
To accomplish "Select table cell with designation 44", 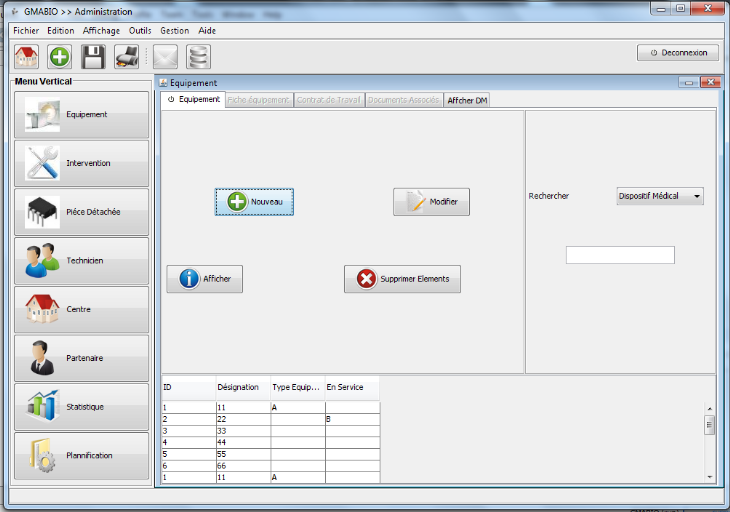I will coord(243,442).
